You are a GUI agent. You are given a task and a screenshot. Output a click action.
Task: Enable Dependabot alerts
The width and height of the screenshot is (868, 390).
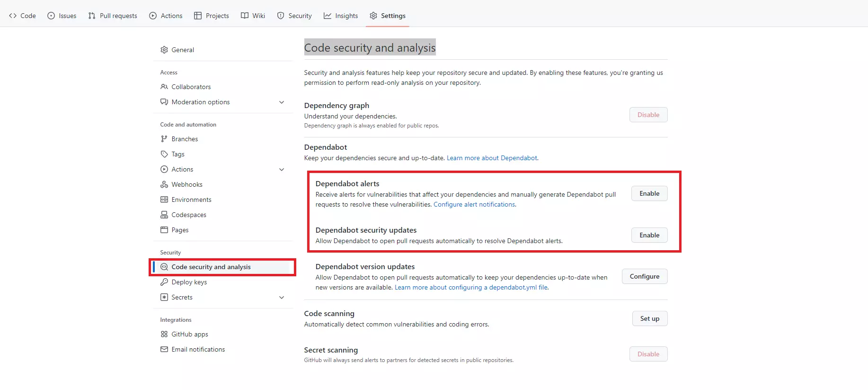pyautogui.click(x=649, y=193)
